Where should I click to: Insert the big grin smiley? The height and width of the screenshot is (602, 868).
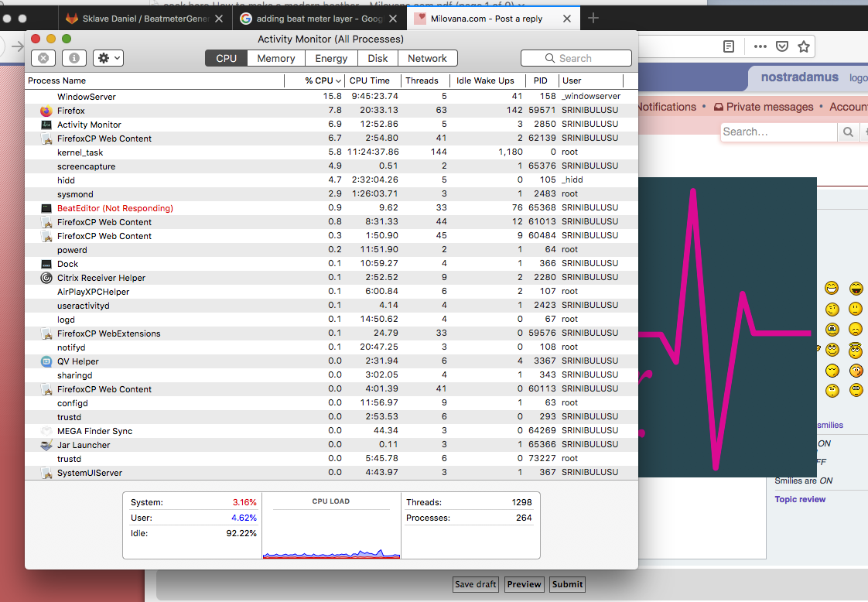pyautogui.click(x=832, y=288)
